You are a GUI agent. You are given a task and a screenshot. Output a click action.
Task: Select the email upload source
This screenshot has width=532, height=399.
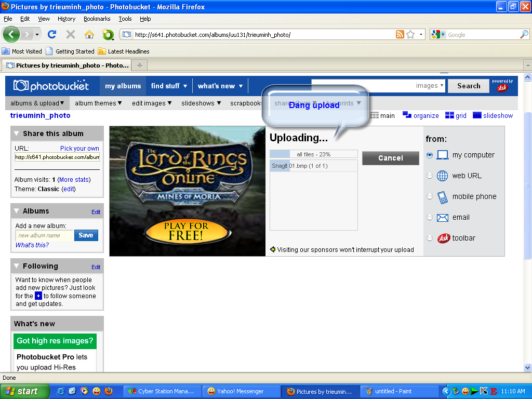(x=430, y=217)
